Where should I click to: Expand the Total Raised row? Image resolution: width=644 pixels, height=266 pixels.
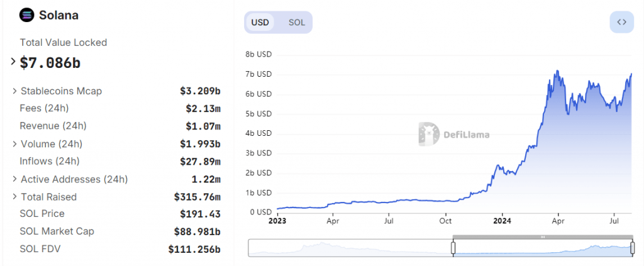pos(14,197)
